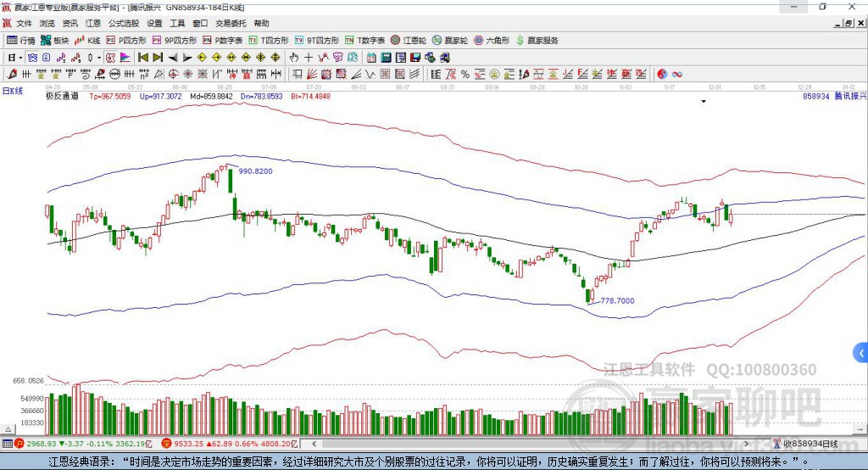
Task: Expand the blue side tab on the right edge
Action: coord(860,353)
